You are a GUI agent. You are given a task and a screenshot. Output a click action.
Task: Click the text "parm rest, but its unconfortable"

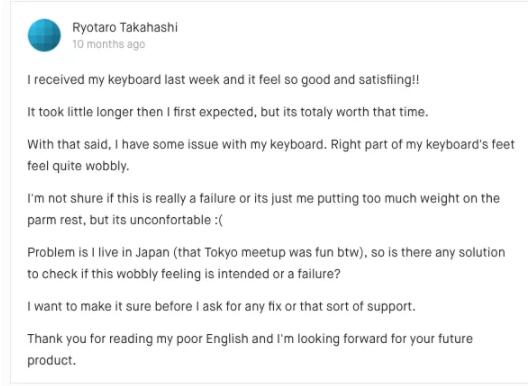point(119,220)
